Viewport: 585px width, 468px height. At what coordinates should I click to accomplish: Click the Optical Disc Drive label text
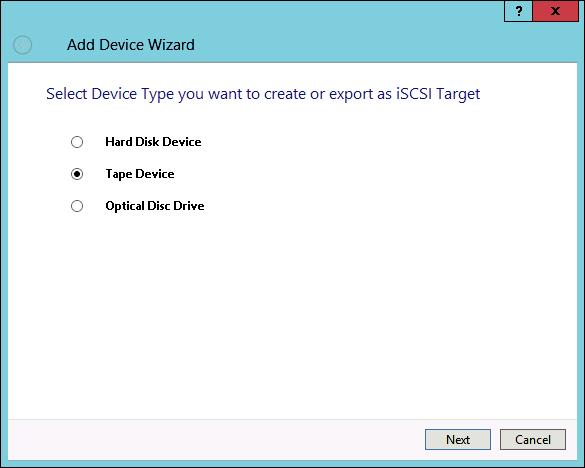point(155,206)
